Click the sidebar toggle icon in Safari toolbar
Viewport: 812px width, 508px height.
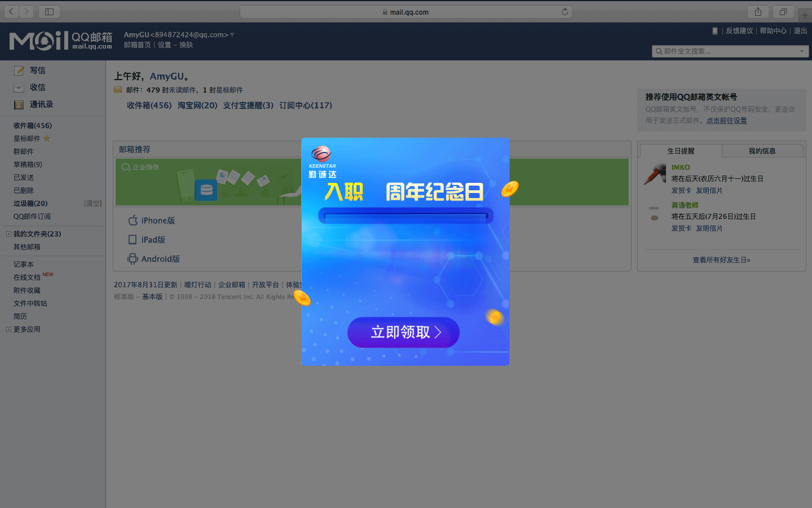pyautogui.click(x=49, y=11)
